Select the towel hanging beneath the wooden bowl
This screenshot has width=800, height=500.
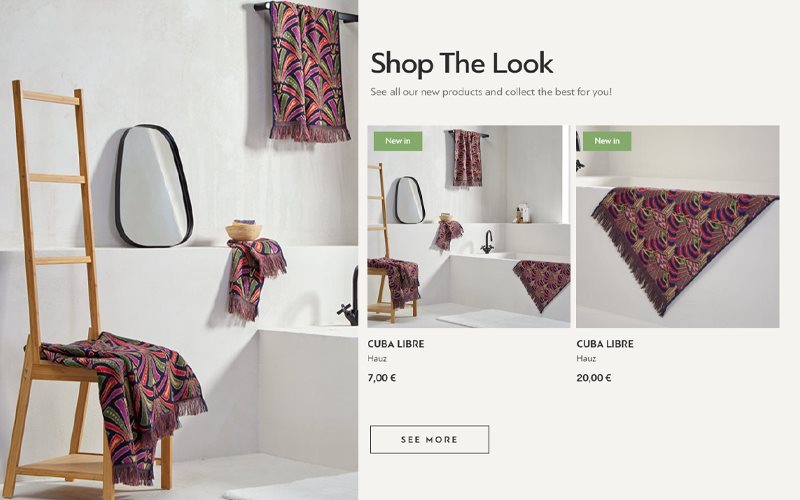click(254, 278)
